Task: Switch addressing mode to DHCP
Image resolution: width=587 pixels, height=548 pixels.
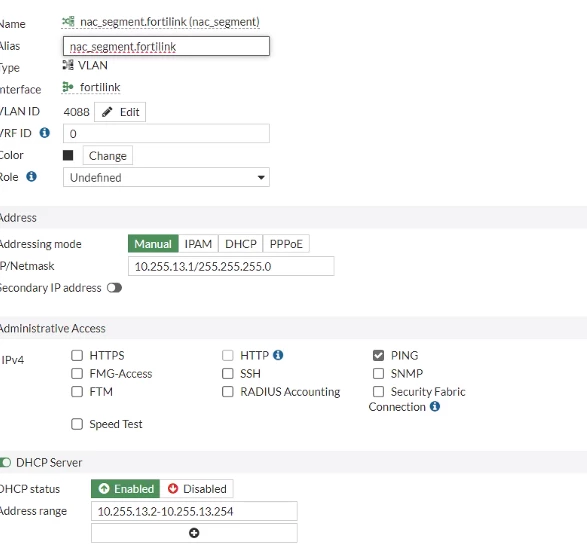Action: click(241, 244)
